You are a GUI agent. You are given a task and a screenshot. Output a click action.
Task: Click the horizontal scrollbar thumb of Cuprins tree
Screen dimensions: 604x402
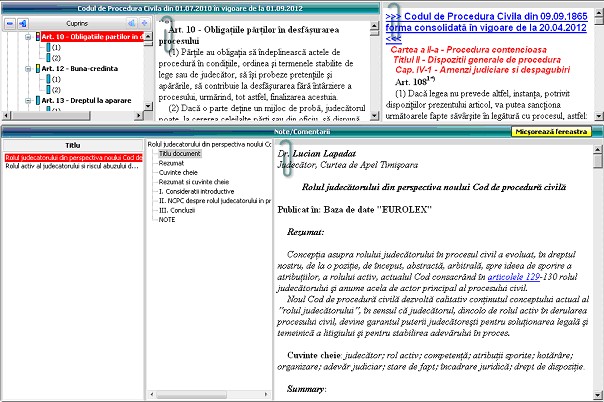click(50, 115)
